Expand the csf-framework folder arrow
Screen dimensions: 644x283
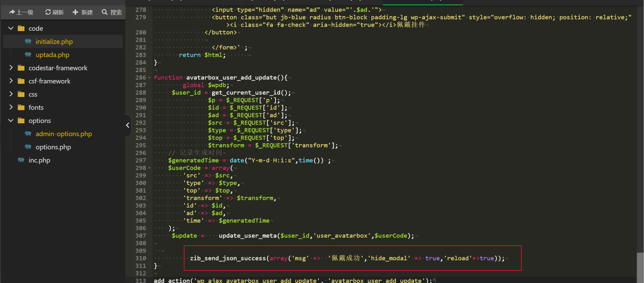click(11, 81)
